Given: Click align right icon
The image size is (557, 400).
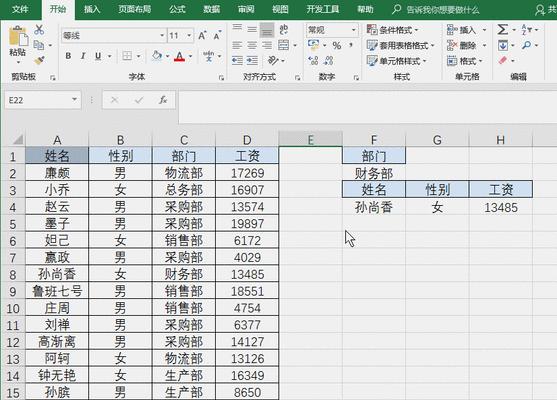Looking at the screenshot, I should 267,45.
